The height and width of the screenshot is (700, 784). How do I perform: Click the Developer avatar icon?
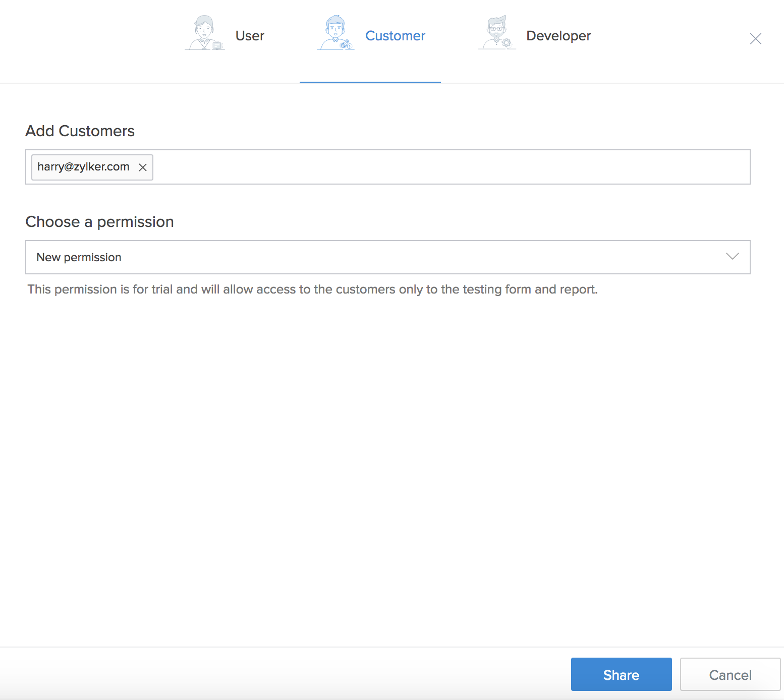(497, 33)
